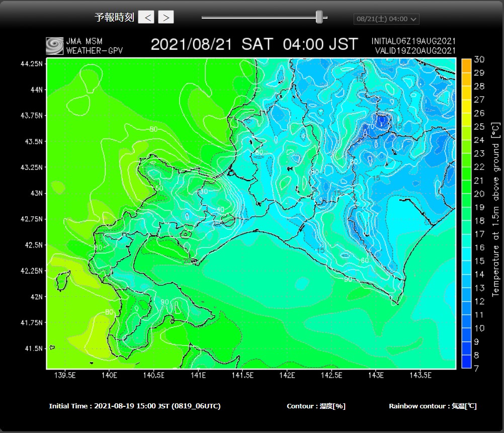Viewport: 504px width, 433px height.
Task: Click the 44.25N latitude axis label
Action: pos(31,64)
